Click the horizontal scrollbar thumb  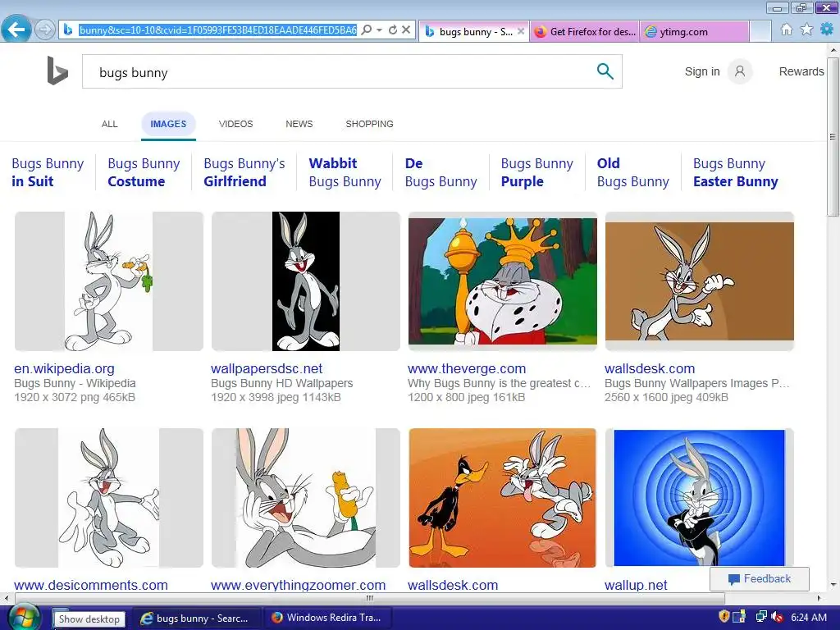[369, 598]
